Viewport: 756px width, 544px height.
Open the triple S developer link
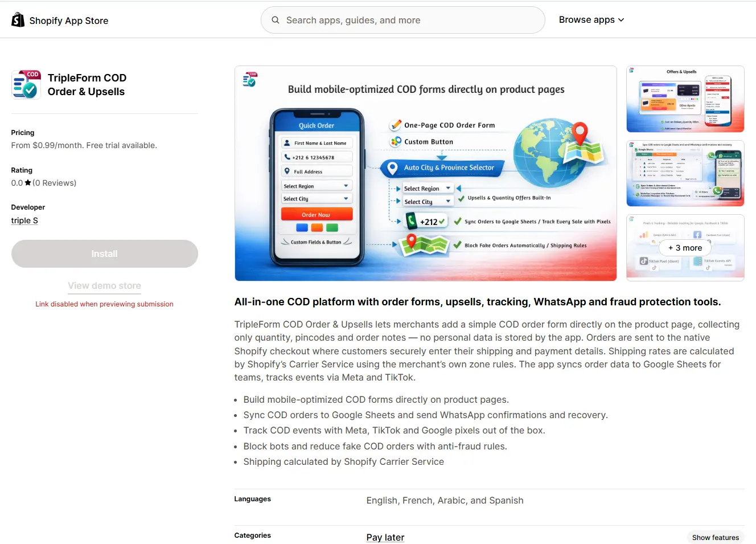(24, 220)
